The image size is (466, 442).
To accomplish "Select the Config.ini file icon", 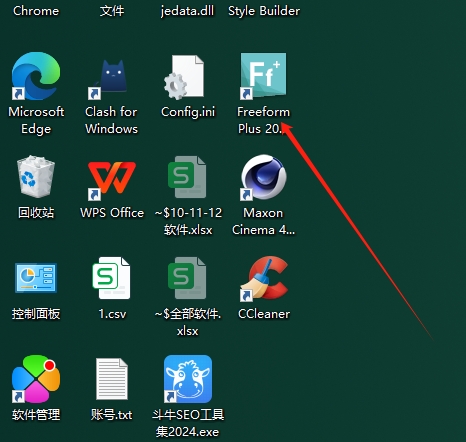I will pyautogui.click(x=184, y=77).
